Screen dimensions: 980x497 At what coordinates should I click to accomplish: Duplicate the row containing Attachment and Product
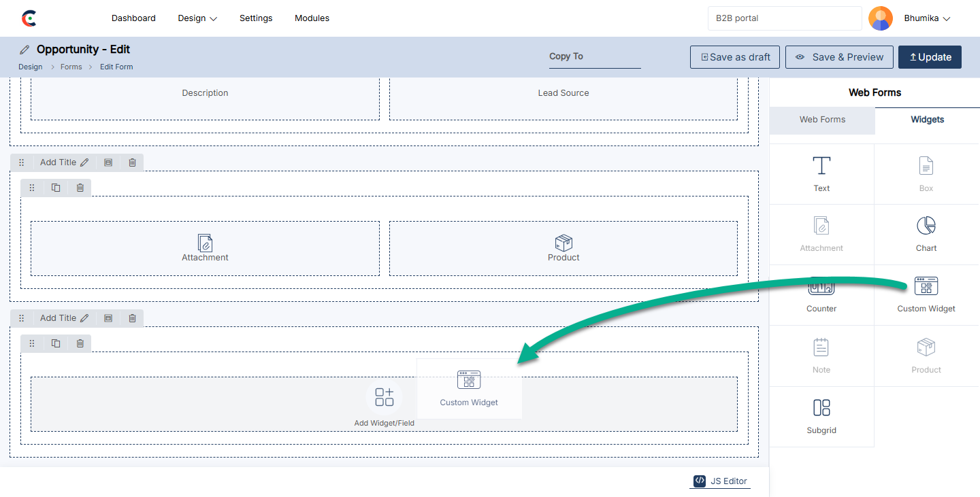pyautogui.click(x=56, y=188)
